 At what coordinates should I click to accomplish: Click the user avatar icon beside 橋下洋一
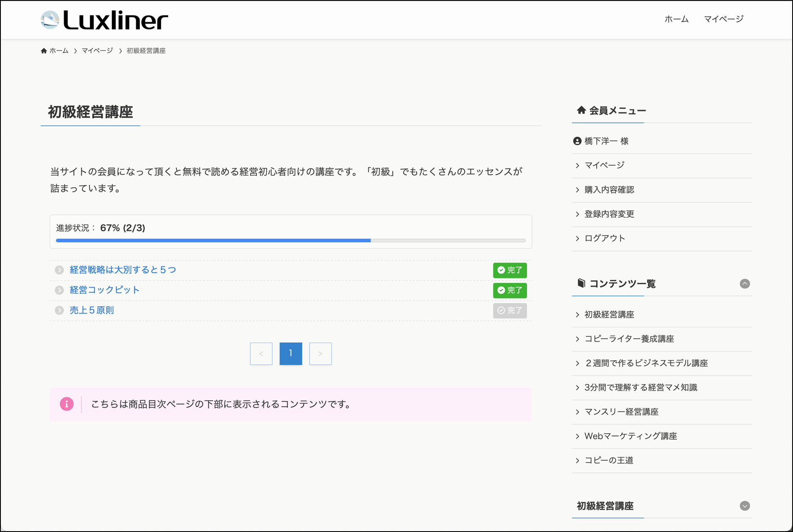[x=577, y=141]
